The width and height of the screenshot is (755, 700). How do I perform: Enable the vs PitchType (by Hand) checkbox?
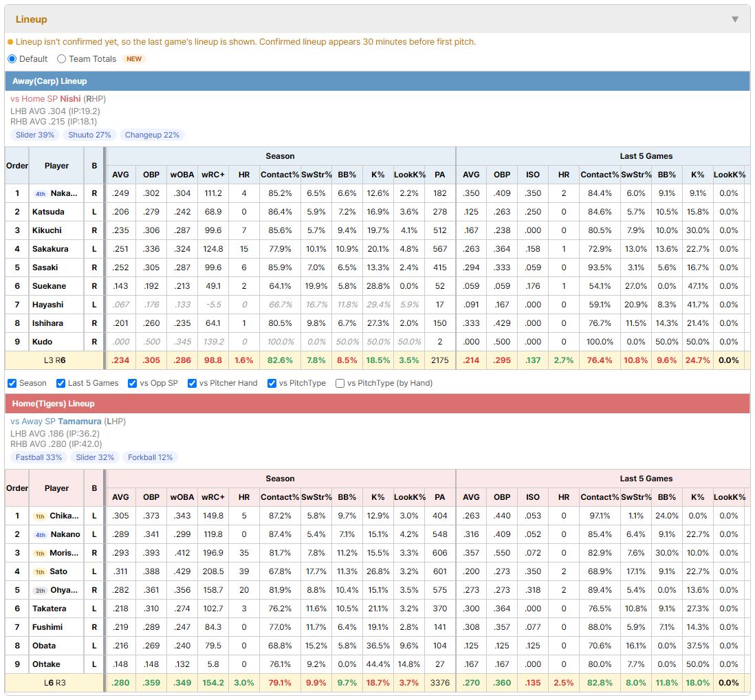340,383
